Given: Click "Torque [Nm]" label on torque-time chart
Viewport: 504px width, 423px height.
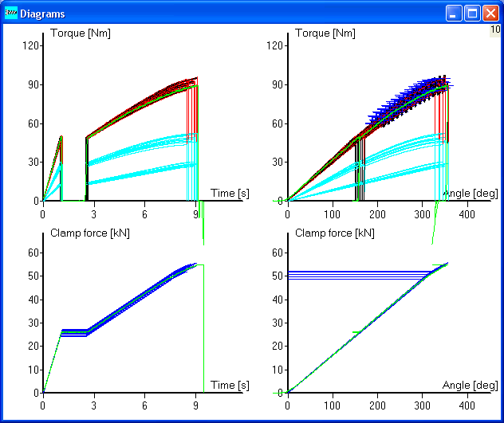Looking at the screenshot, I should (x=80, y=33).
